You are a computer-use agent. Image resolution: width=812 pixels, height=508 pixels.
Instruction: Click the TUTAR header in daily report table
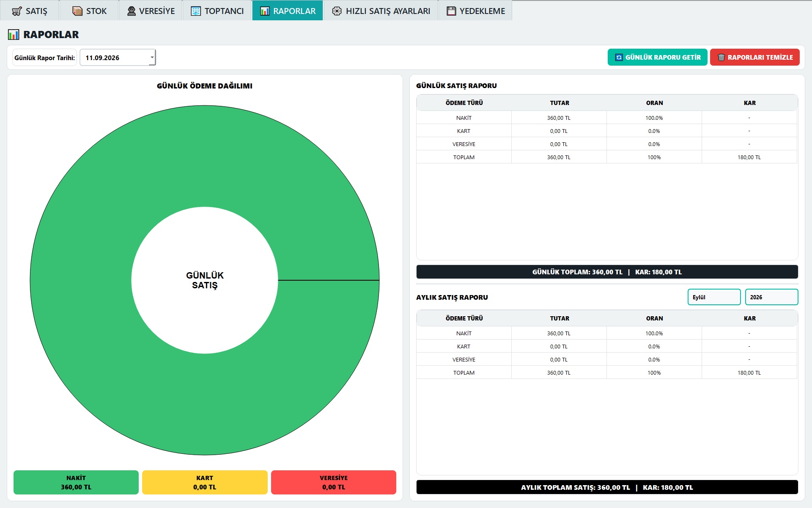[x=559, y=103]
